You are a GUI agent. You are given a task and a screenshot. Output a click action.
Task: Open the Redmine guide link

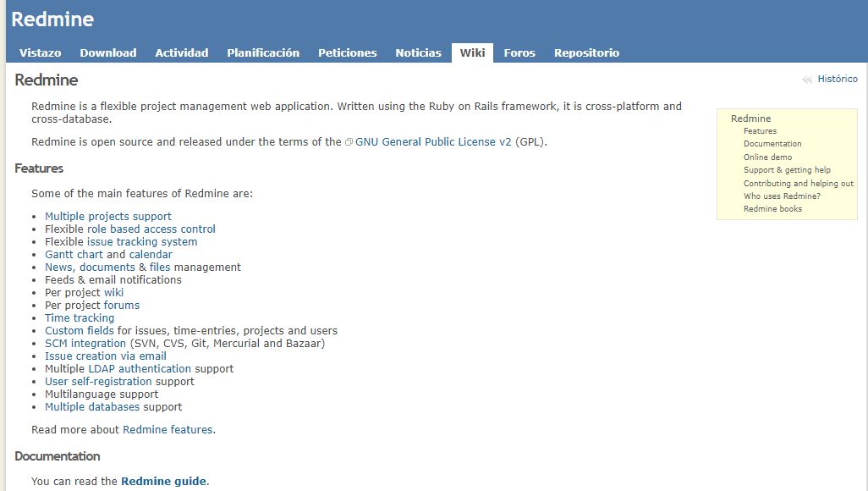pyautogui.click(x=163, y=481)
